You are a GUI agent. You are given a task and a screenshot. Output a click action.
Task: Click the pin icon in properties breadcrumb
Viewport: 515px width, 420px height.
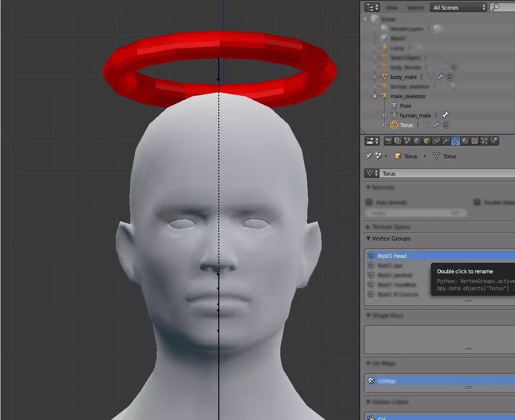369,156
